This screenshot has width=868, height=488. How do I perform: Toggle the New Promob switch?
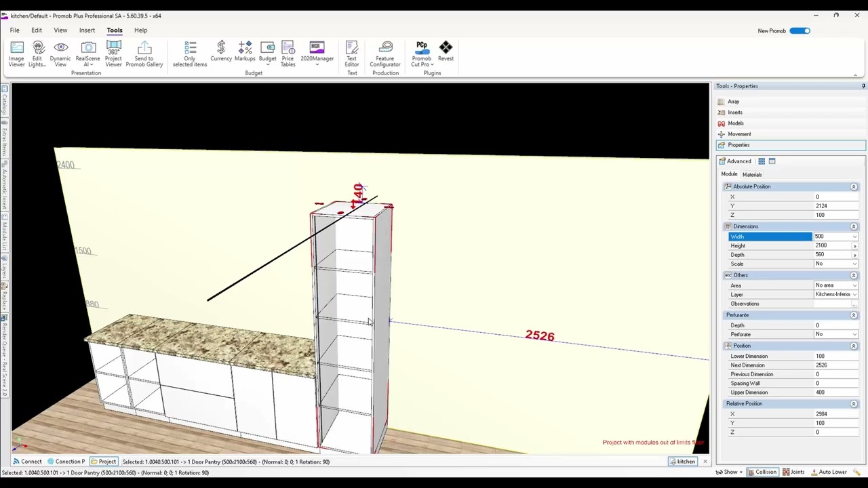point(800,30)
